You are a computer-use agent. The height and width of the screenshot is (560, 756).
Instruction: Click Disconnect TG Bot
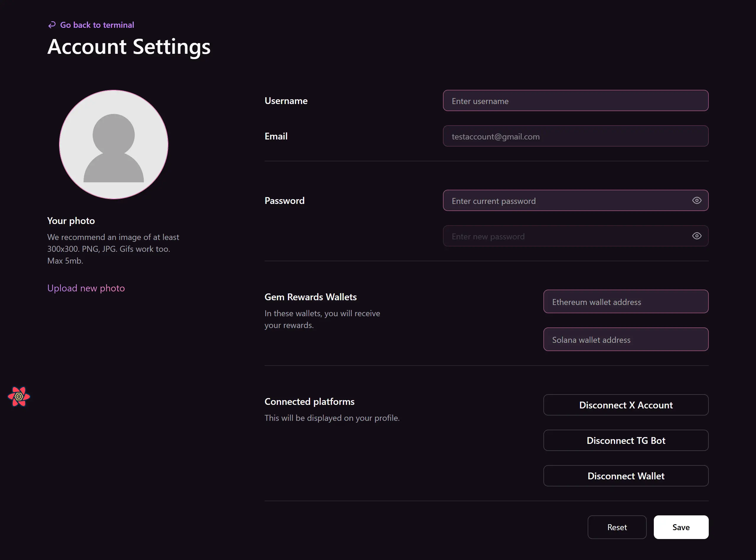[625, 440]
